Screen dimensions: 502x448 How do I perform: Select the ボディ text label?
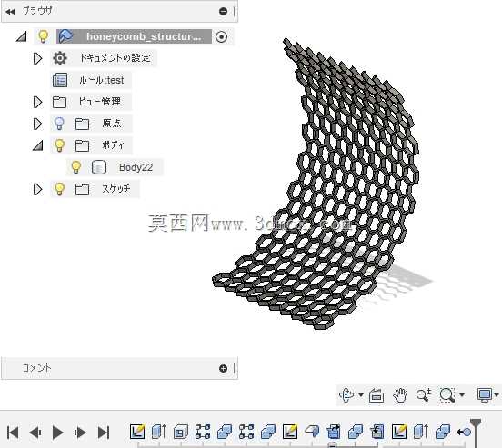point(113,145)
